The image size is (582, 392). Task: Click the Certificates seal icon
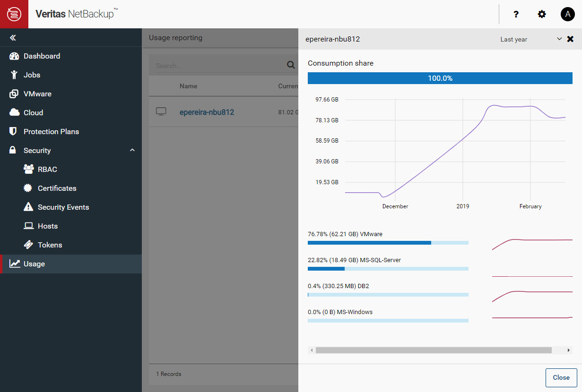click(x=28, y=188)
